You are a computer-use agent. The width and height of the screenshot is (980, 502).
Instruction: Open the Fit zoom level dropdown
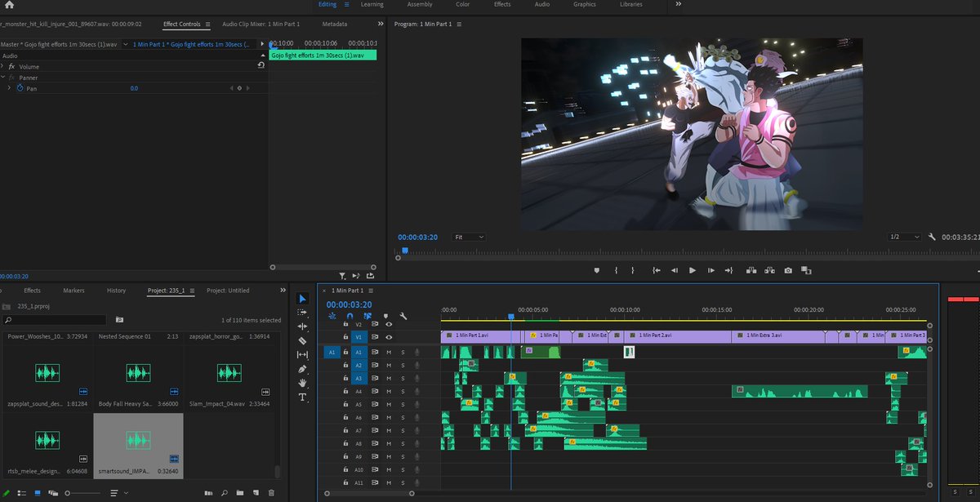pyautogui.click(x=470, y=237)
